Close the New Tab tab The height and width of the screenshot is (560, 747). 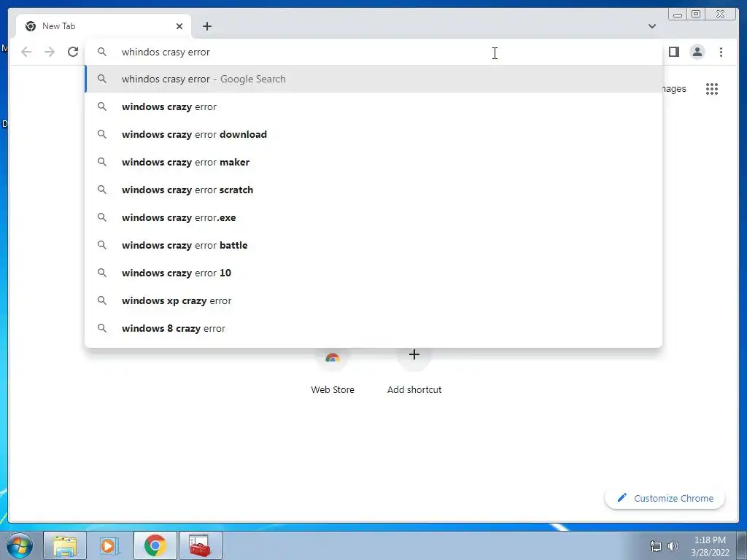179,26
